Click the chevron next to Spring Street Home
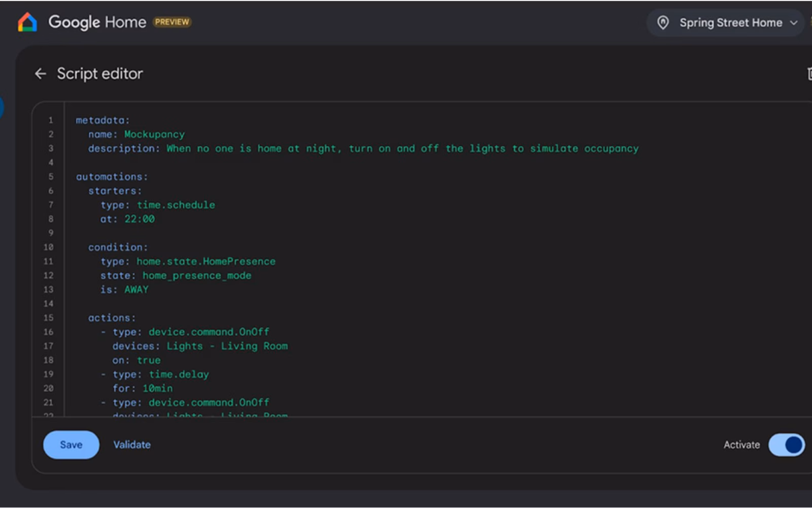812x508 pixels. (x=794, y=23)
